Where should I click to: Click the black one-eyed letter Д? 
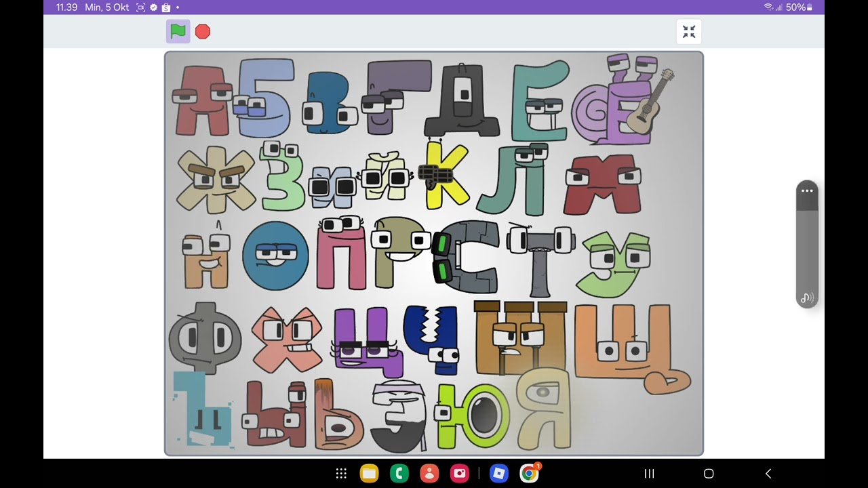462,101
